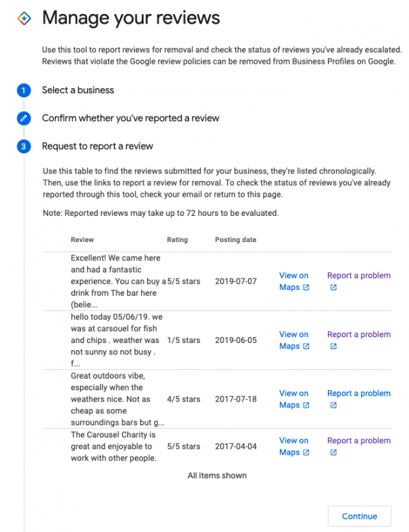409x532 pixels.
Task: Click the pencil edit icon on step 2
Action: pos(24,118)
